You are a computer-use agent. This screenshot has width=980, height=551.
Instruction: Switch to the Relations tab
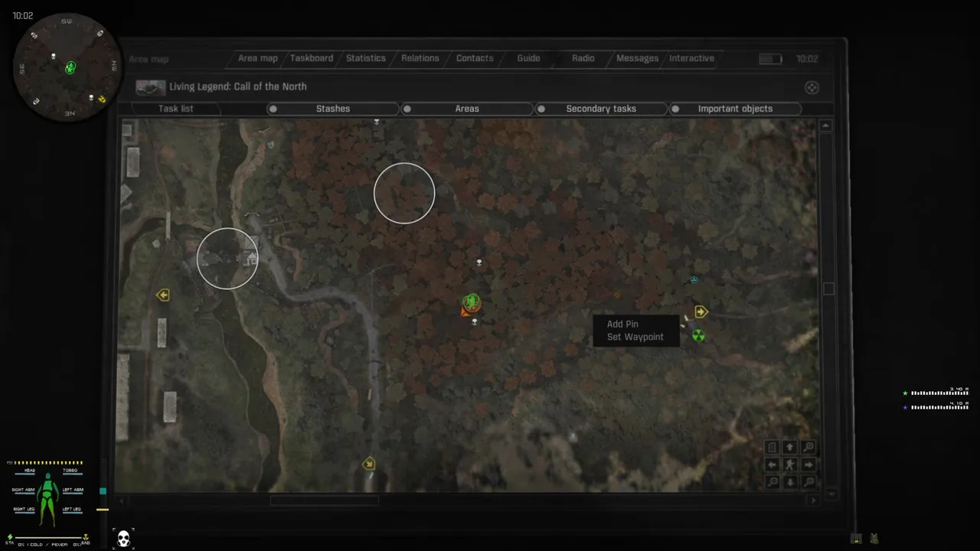point(420,58)
